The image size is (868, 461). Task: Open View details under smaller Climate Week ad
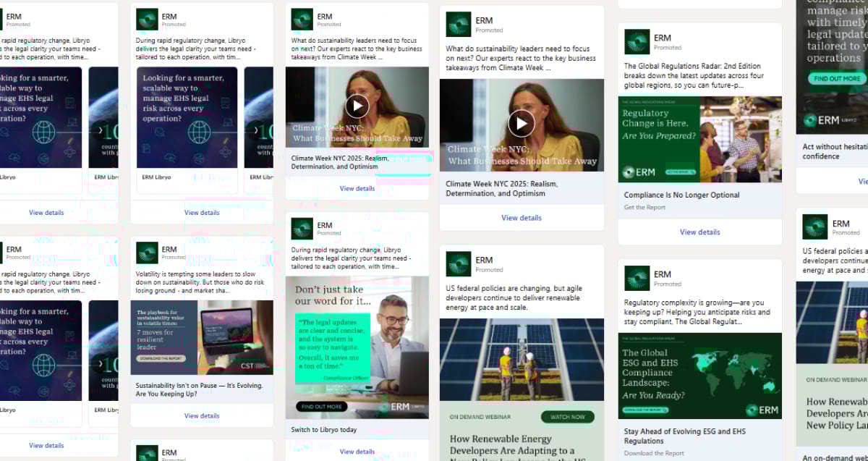click(x=357, y=189)
